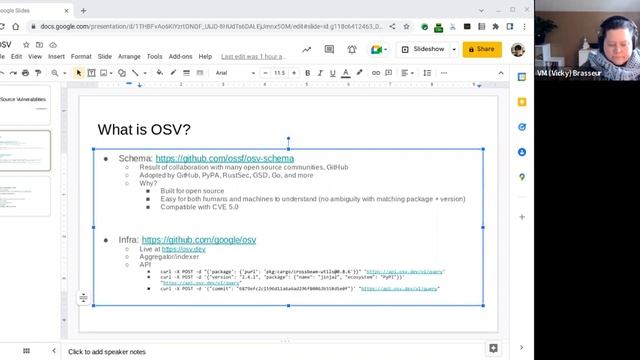This screenshot has width=640, height=360.
Task: Open the Slide menu
Action: 104,57
